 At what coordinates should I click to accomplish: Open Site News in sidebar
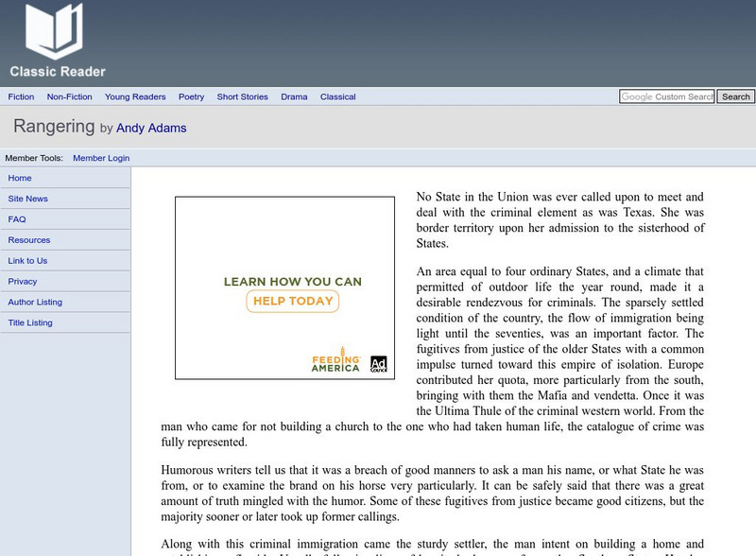click(x=28, y=199)
